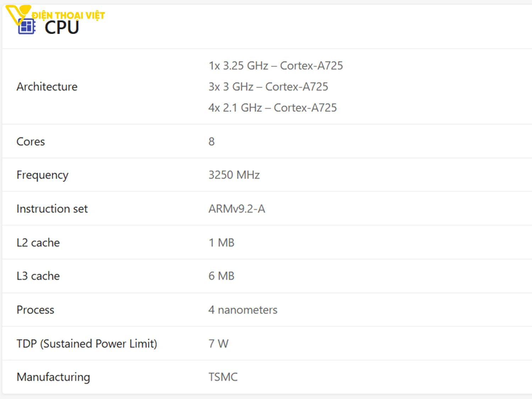This screenshot has height=399, width=532.
Task: Click the L3 cache label
Action: point(38,276)
